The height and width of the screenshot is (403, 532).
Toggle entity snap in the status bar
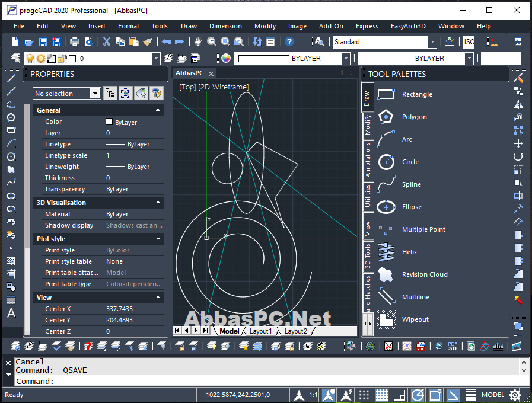pos(435,395)
